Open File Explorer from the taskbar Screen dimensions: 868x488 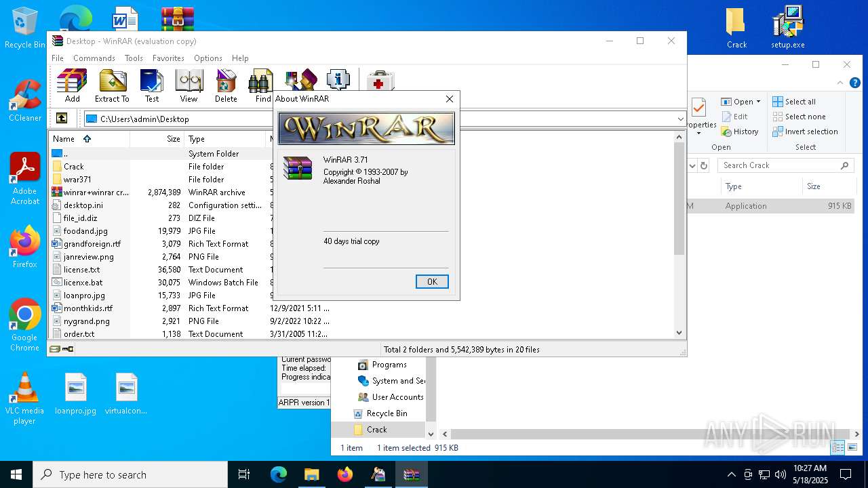311,474
